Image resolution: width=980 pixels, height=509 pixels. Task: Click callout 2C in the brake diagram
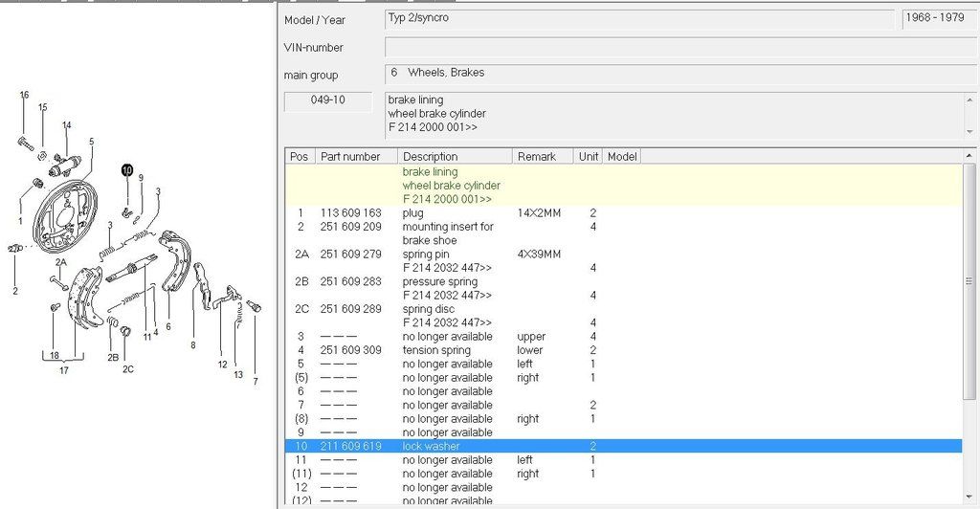tap(127, 369)
